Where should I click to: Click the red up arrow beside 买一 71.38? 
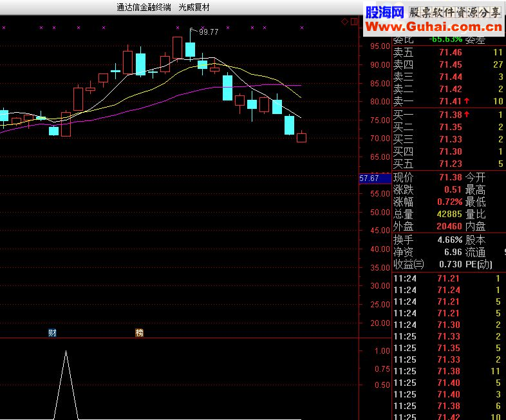[467, 114]
